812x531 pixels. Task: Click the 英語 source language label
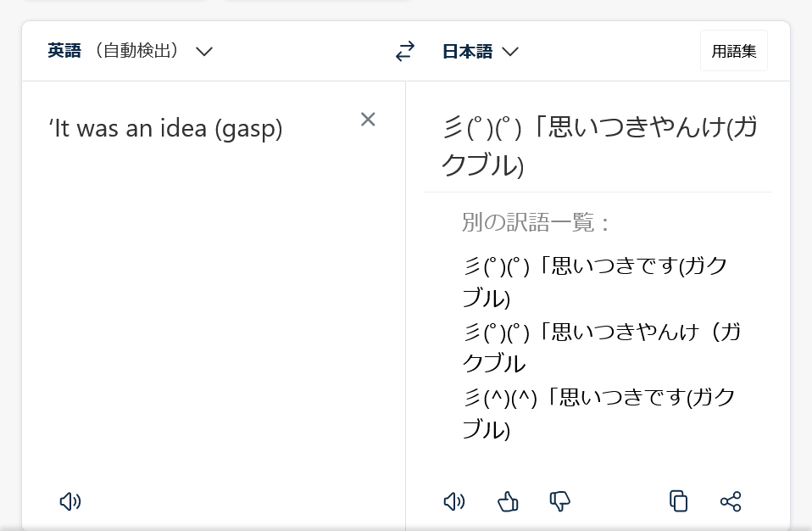[64, 52]
